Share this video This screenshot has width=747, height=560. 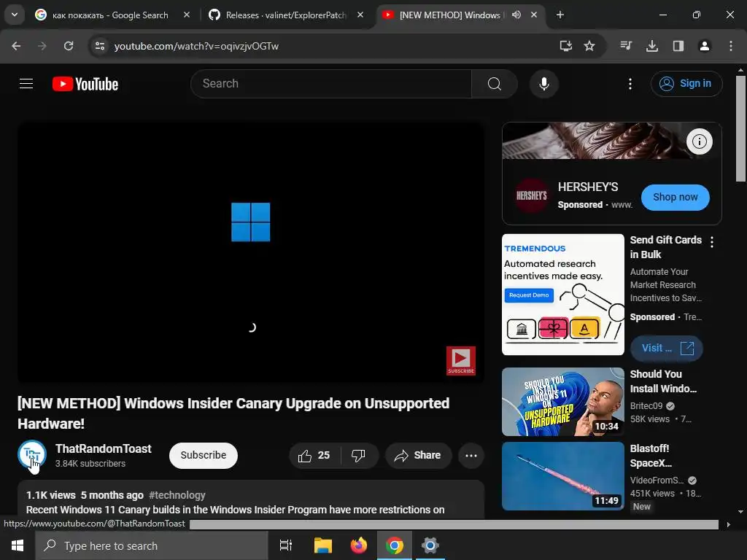(x=418, y=456)
